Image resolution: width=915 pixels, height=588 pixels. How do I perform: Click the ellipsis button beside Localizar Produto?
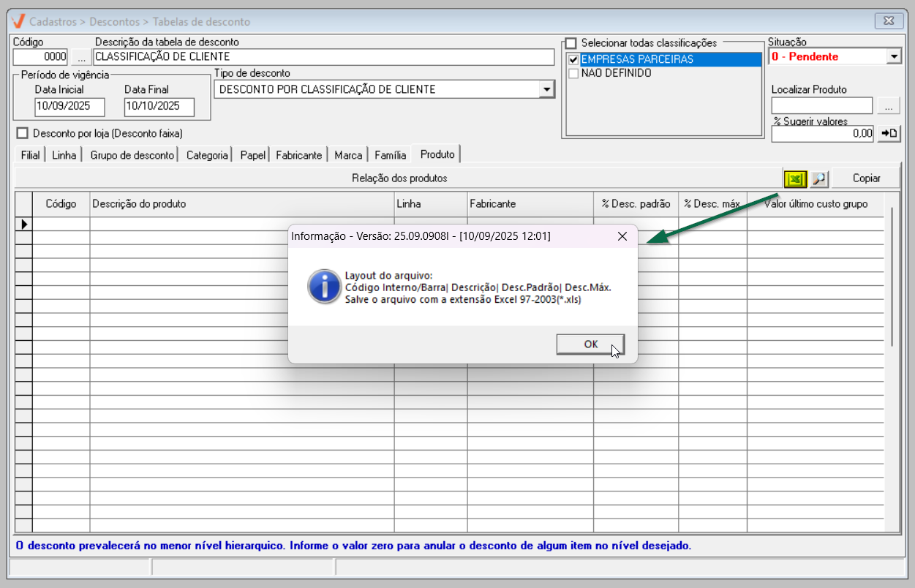pos(888,107)
